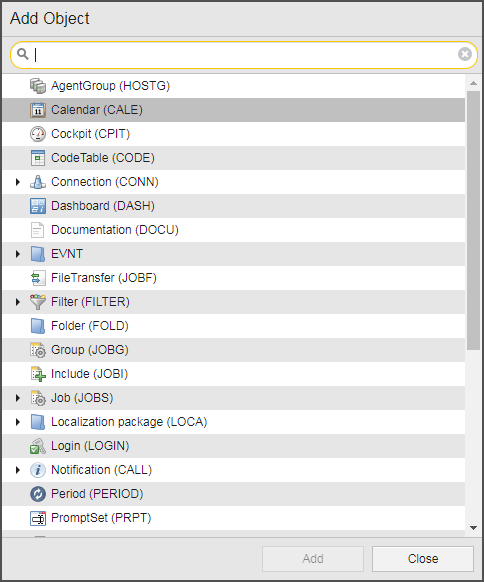Pick the Dashboard (DASH) icon
Viewport: 484px width, 582px height.
38,206
